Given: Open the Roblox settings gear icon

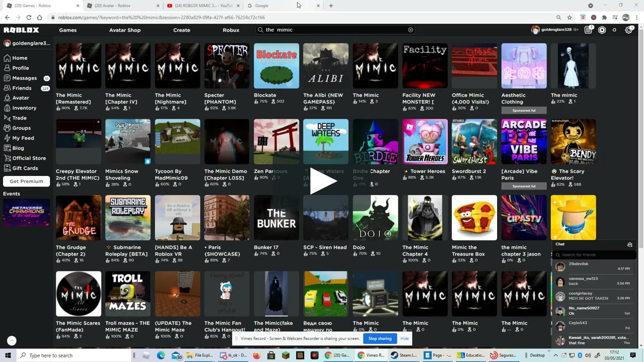Looking at the screenshot, I should (x=628, y=30).
